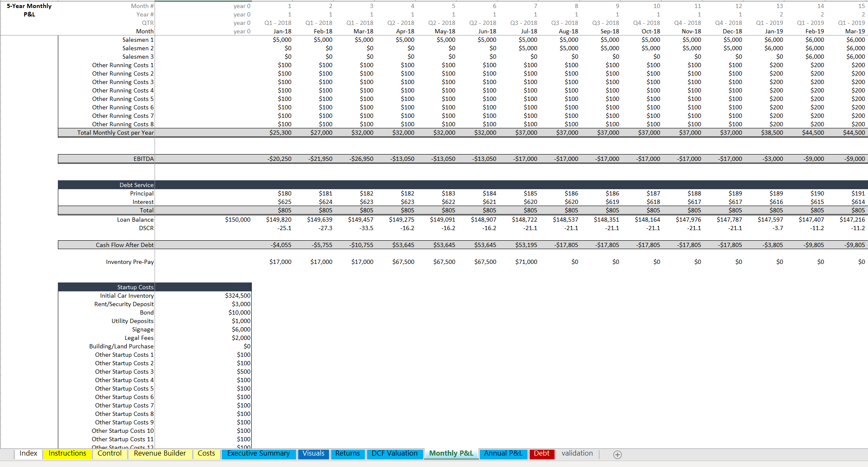This screenshot has width=868, height=467.
Task: Select the Jan-18 EBITDA value cell
Action: 279,159
